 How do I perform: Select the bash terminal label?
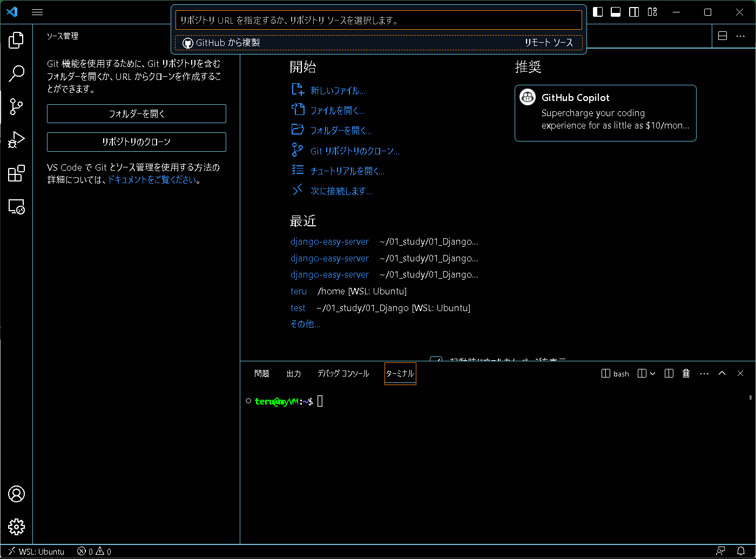click(615, 373)
